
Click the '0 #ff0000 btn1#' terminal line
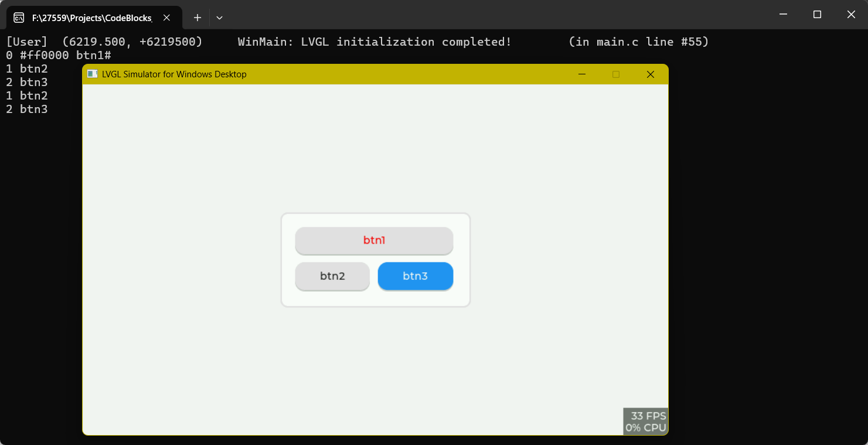click(x=59, y=56)
